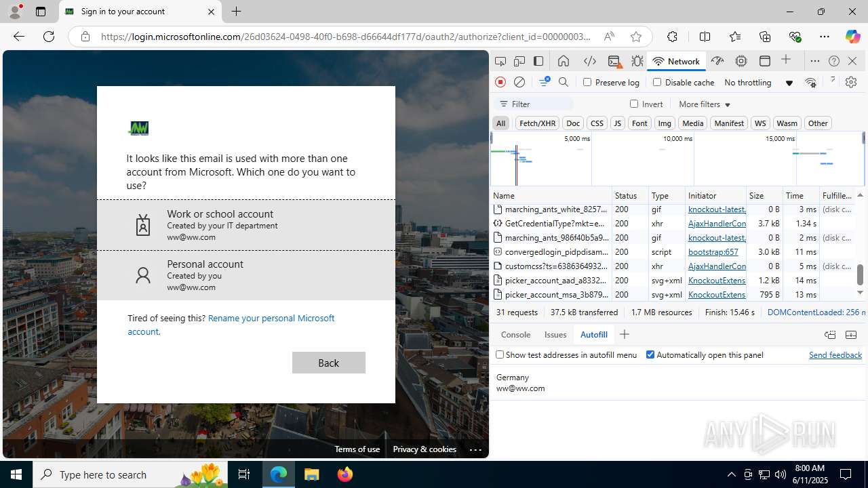Stop recording network log
Screen dimensions: 868x488
500,82
